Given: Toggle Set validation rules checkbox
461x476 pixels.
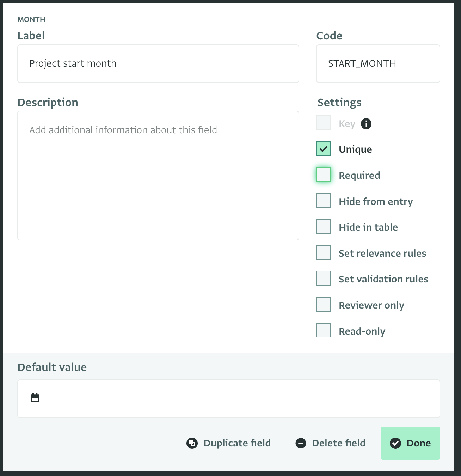Looking at the screenshot, I should [324, 278].
